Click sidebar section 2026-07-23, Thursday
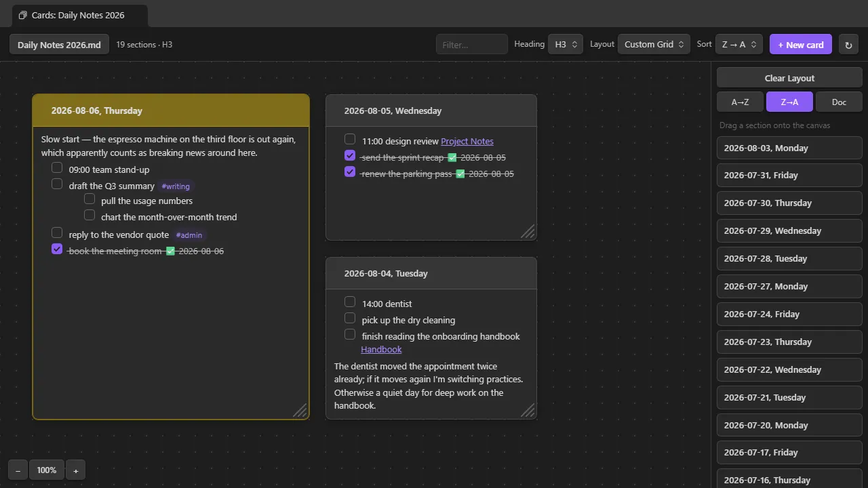 coord(789,342)
